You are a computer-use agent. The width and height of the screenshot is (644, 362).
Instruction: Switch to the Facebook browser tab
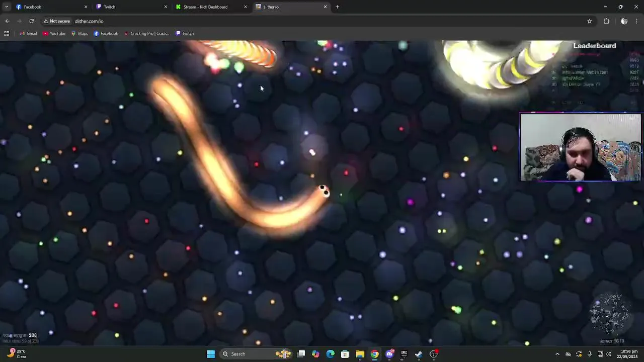tap(51, 7)
